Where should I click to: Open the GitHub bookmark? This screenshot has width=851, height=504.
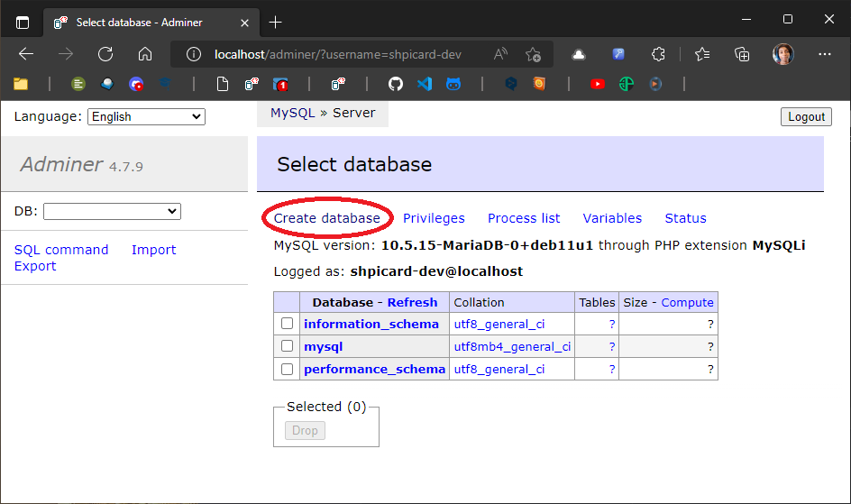pyautogui.click(x=396, y=84)
